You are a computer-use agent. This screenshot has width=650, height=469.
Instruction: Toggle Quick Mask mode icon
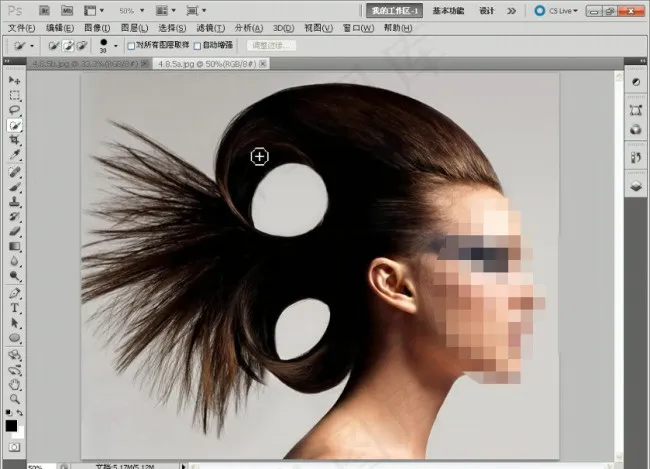(15, 447)
